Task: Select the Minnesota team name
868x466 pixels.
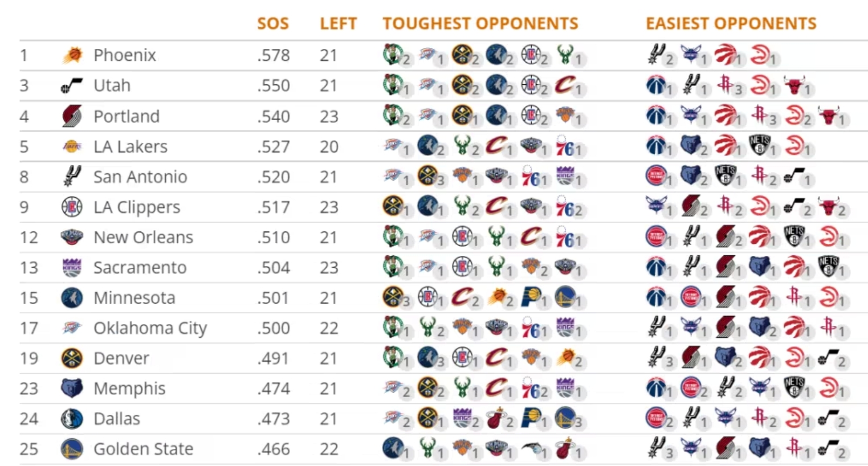Action: pyautogui.click(x=134, y=298)
